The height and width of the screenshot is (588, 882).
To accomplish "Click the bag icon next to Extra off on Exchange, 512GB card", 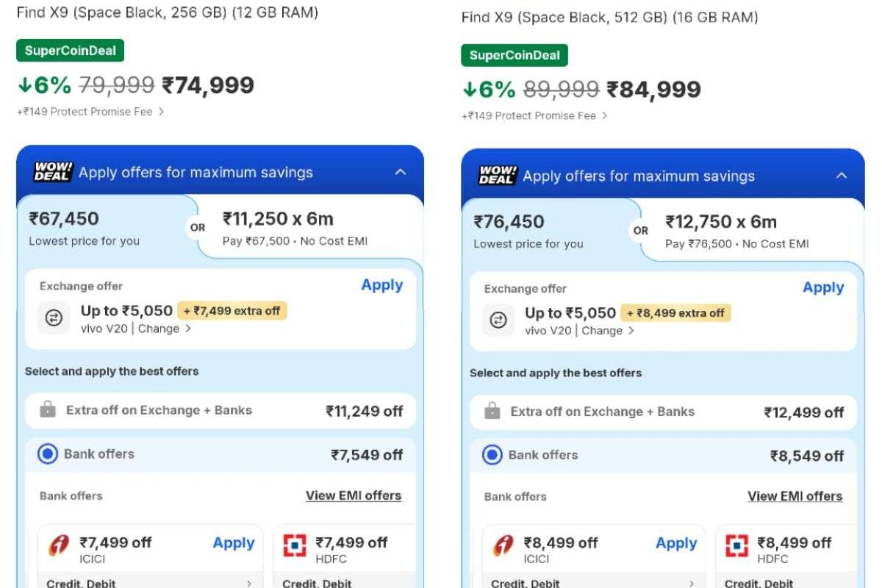I will point(491,412).
